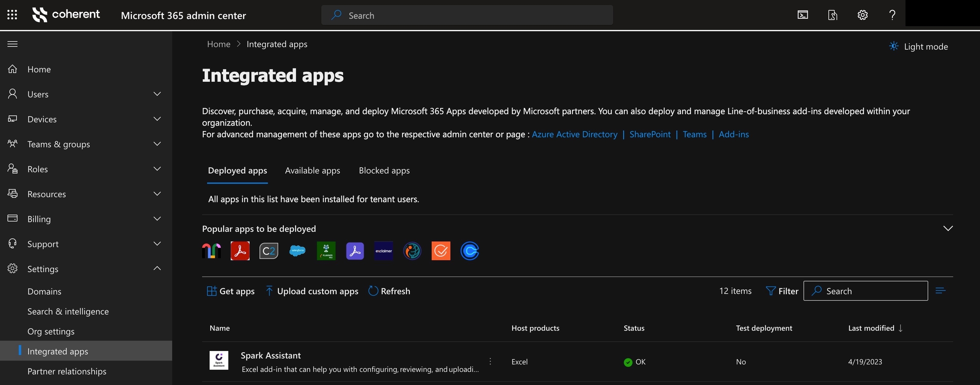
Task: Open the settings gear in top bar
Action: click(x=862, y=15)
